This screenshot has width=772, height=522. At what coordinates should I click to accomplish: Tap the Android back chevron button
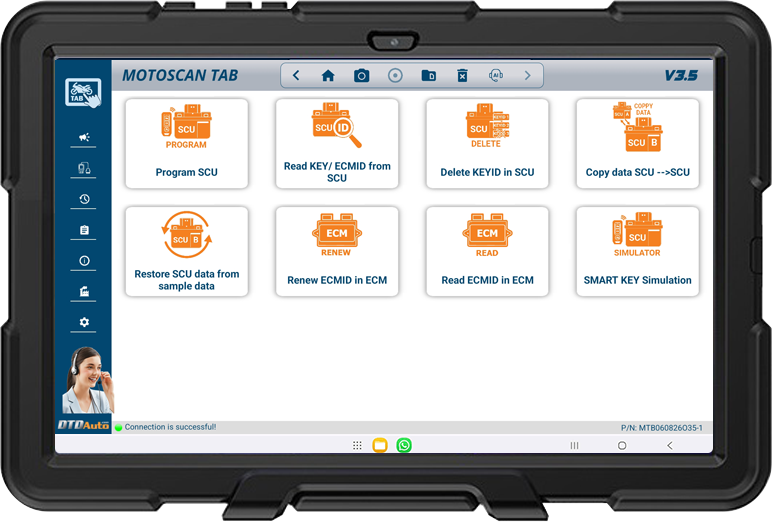click(670, 445)
